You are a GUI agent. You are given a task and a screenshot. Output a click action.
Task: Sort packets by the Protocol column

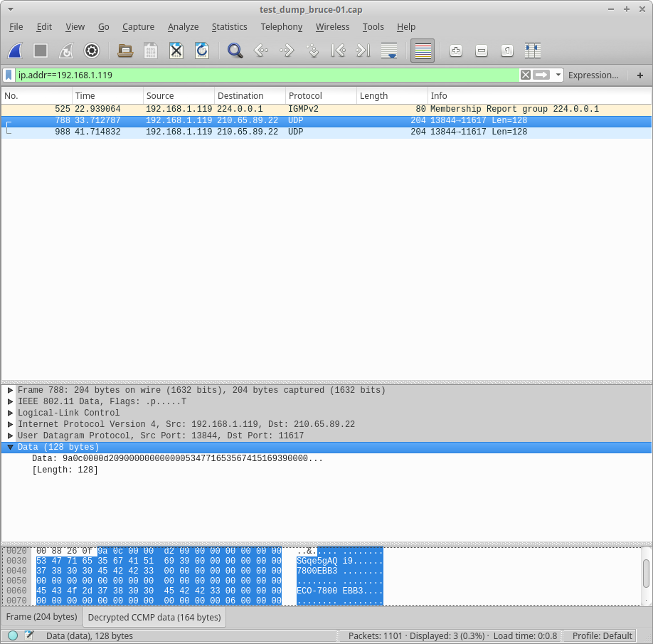pyautogui.click(x=321, y=96)
